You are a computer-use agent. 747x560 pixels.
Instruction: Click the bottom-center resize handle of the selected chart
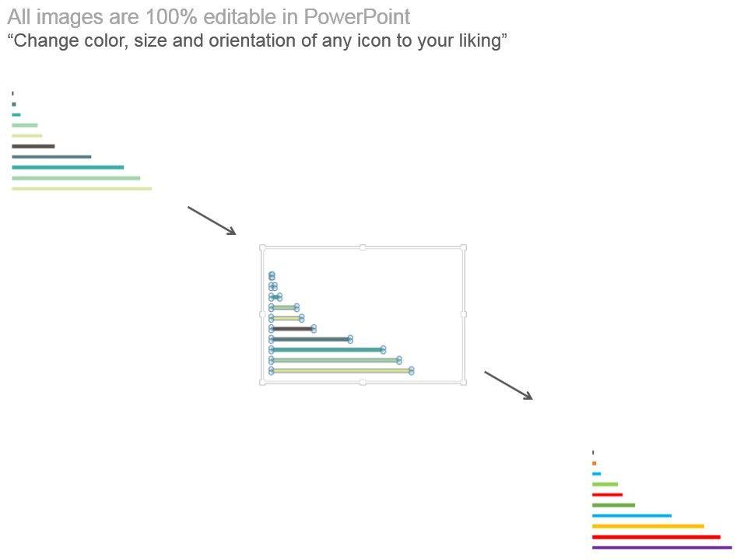click(363, 382)
